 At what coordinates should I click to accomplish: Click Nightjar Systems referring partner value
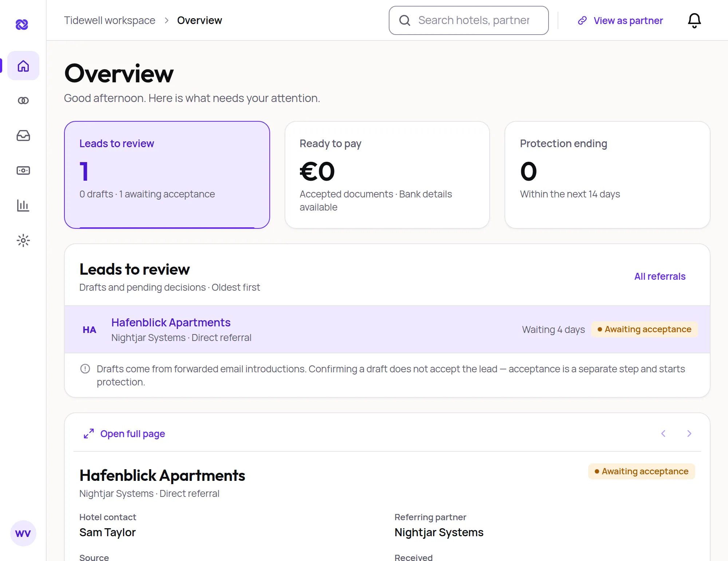click(x=439, y=533)
